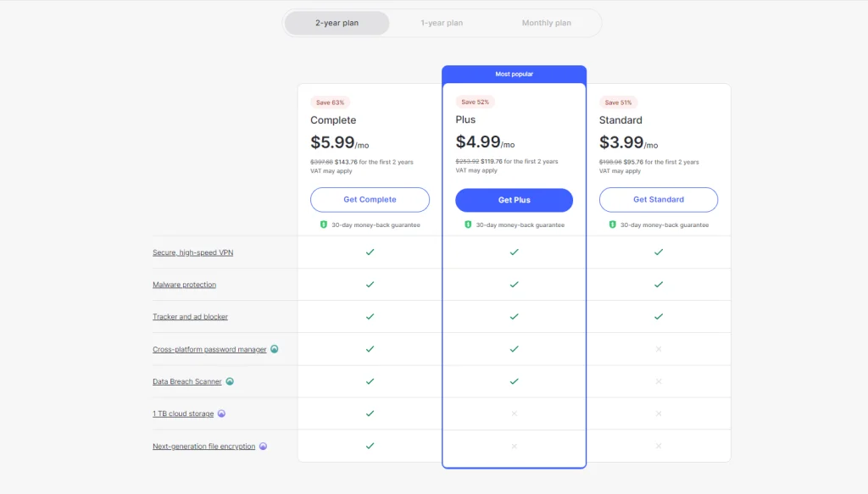Click the Plus plan's X mark for 1 TB cloud storage
Viewport: 868px width, 494px height.
(x=514, y=414)
